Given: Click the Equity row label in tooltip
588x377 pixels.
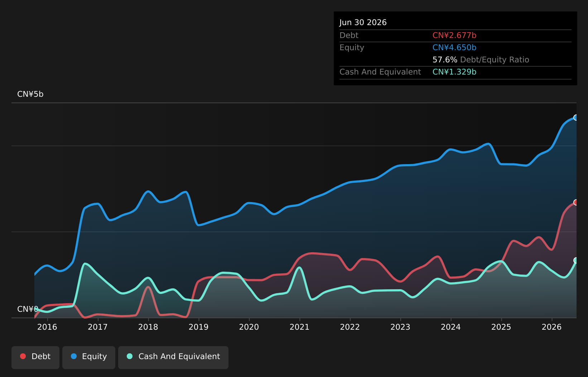Looking at the screenshot, I should (352, 48).
